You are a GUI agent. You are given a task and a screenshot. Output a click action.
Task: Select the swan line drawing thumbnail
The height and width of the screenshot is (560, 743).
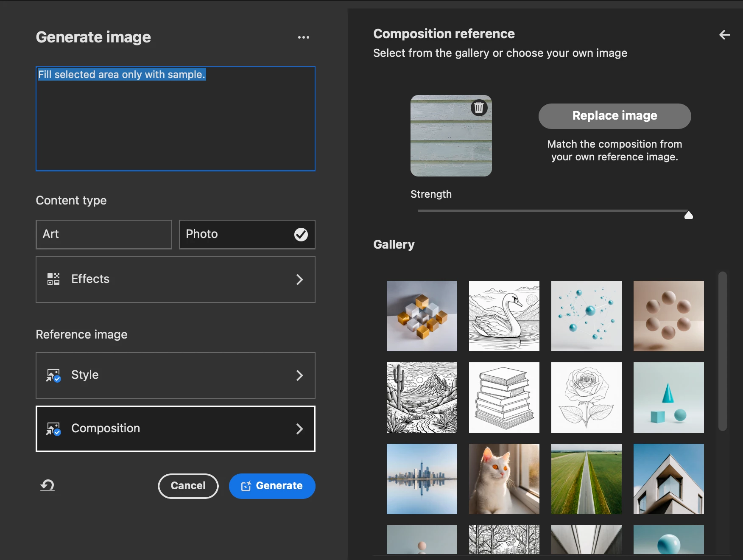(504, 316)
